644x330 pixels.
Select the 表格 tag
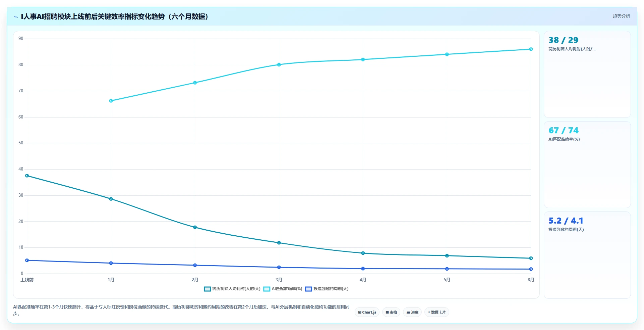tap(391, 312)
